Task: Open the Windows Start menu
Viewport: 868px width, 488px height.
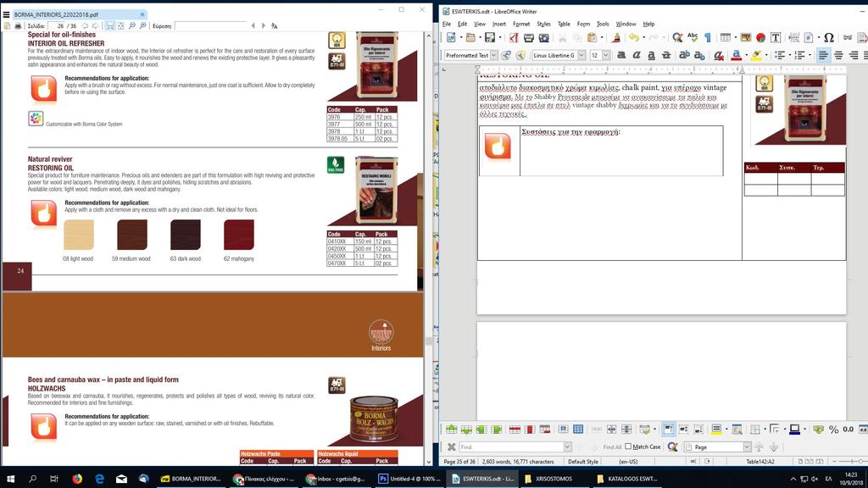Action: point(10,479)
